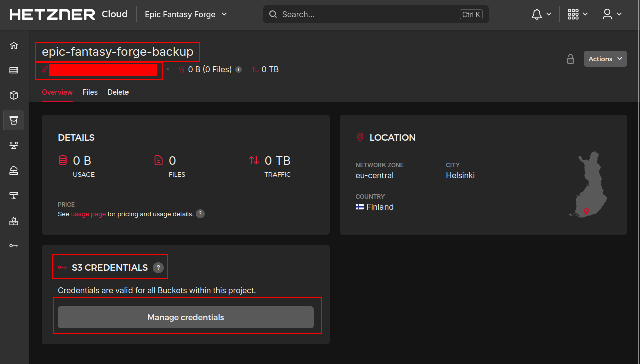This screenshot has width=640, height=364.
Task: Open Volumes cube icon in sidebar
Action: (x=14, y=95)
